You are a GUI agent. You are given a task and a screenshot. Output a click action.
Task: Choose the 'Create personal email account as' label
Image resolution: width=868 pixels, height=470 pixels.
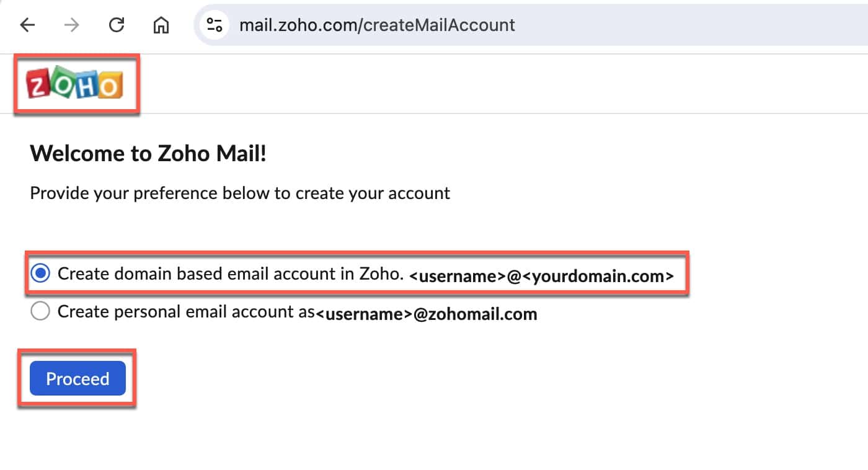186,312
